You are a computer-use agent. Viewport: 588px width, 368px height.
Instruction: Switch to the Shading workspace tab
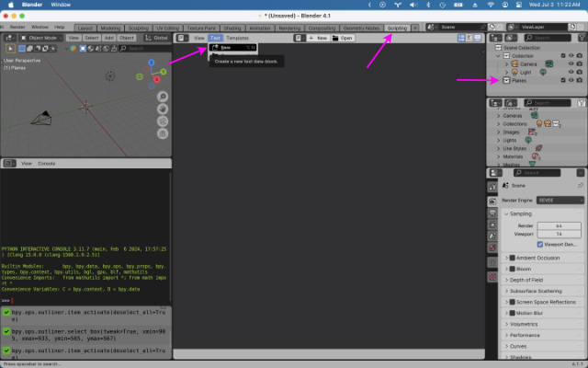(232, 29)
